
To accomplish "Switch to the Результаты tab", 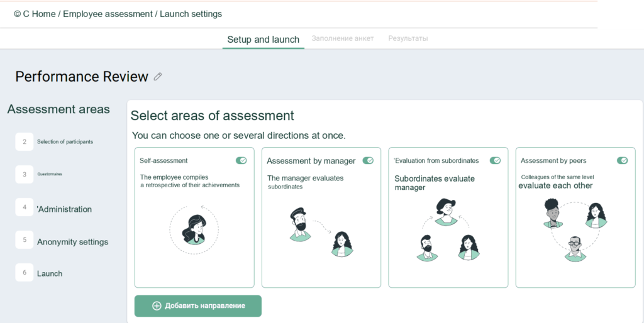I will tap(408, 38).
